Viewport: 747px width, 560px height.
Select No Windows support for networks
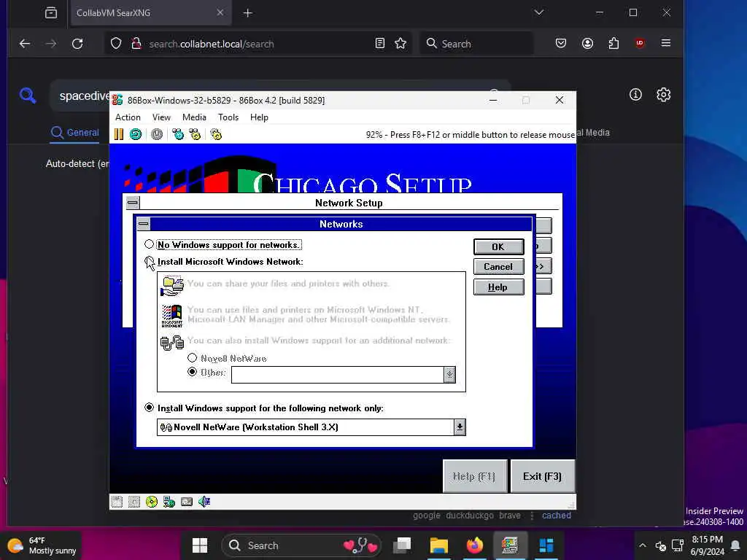point(149,244)
